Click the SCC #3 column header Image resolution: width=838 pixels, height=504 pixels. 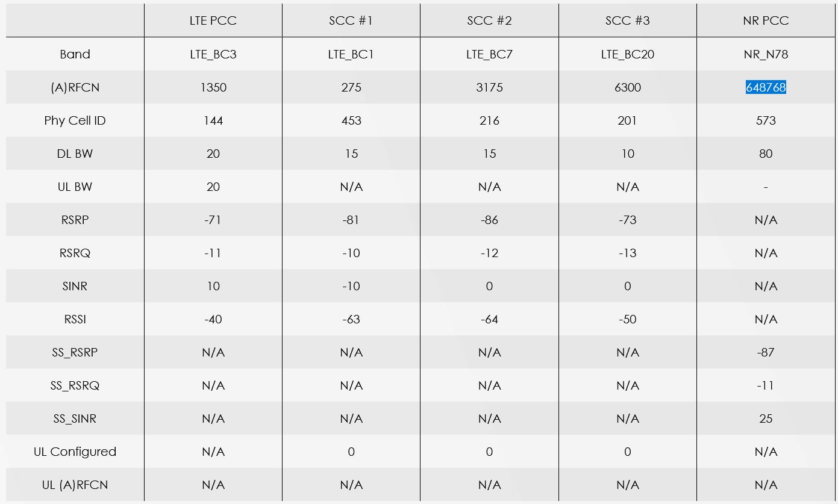tap(628, 20)
